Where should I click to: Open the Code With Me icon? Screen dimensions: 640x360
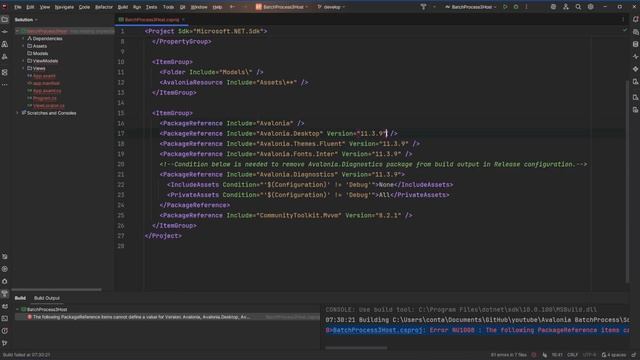coord(566,7)
